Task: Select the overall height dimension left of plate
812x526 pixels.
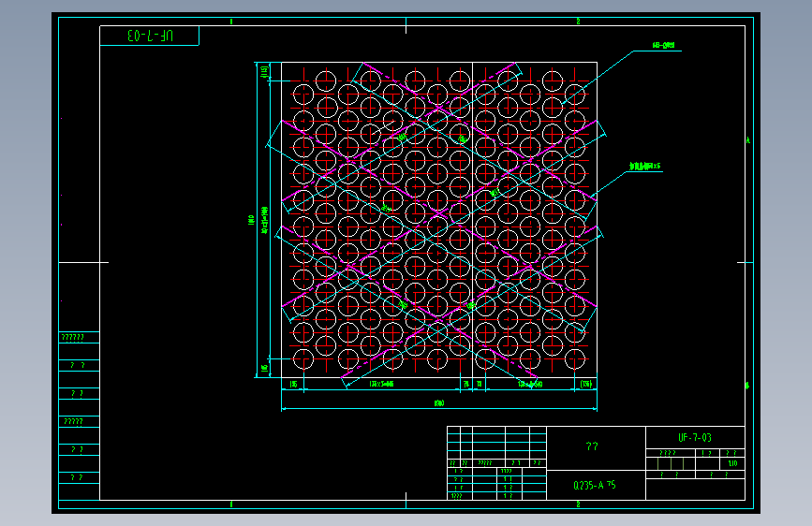Action: pyautogui.click(x=252, y=220)
